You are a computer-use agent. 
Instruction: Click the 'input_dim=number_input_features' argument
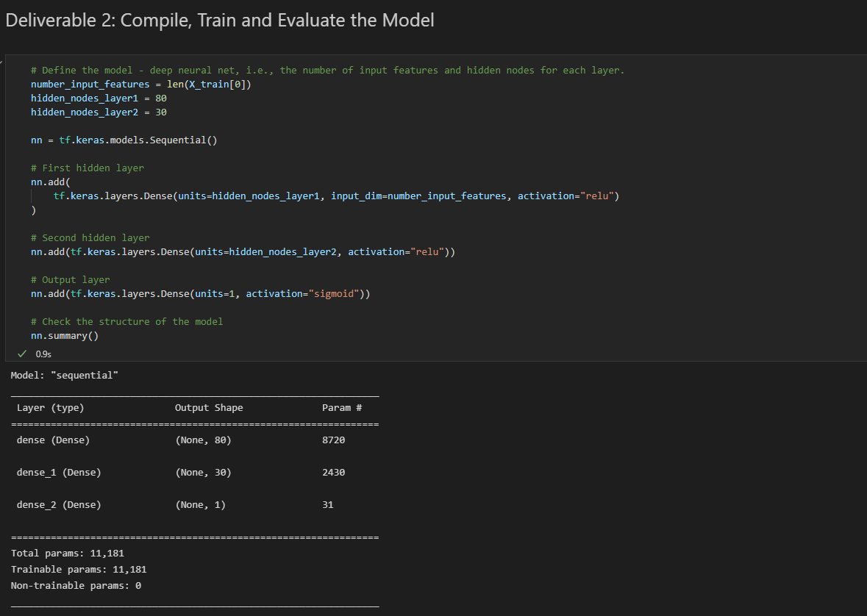point(418,196)
